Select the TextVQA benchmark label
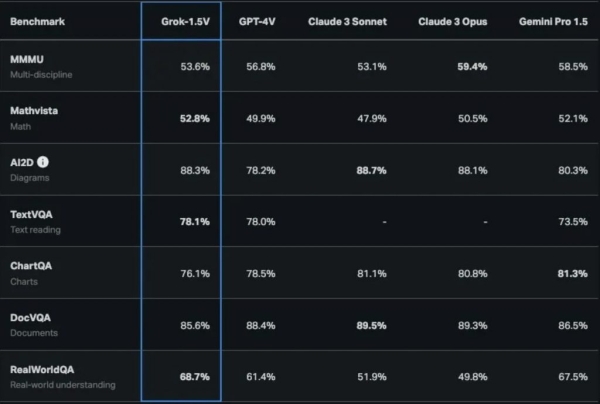The image size is (600, 404). pos(31,214)
